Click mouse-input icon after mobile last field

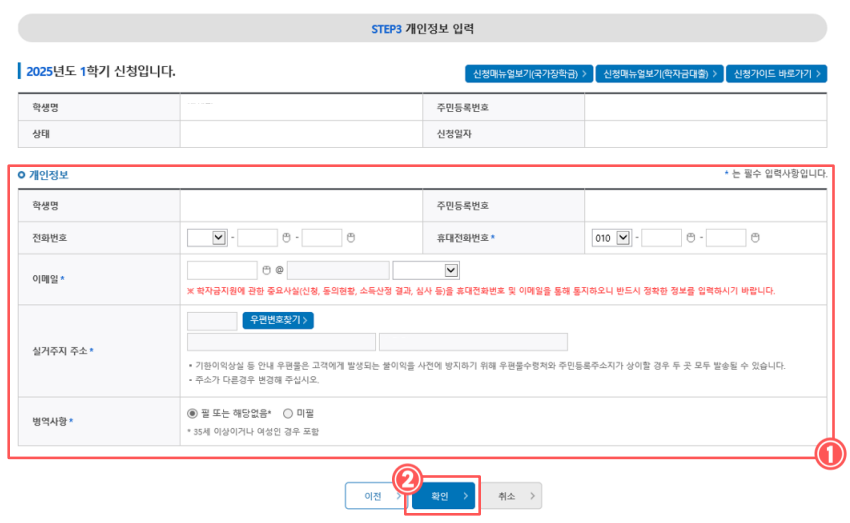(755, 237)
